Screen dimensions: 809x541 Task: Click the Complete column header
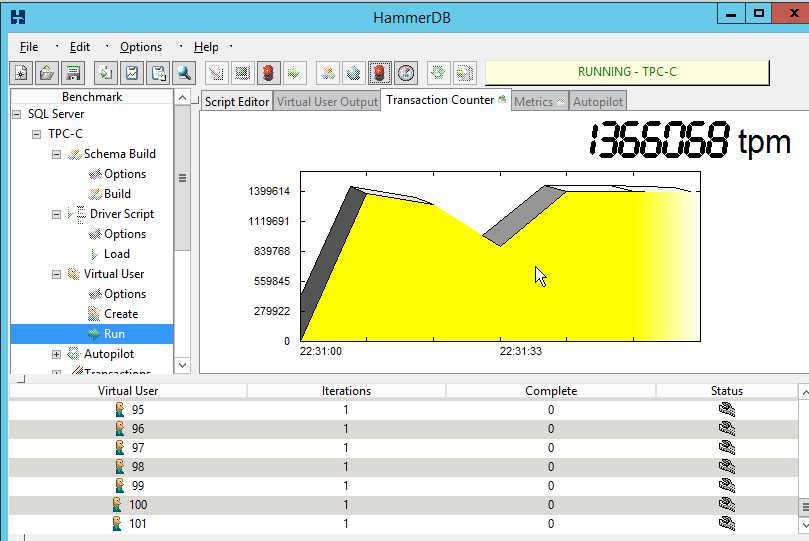tap(551, 391)
